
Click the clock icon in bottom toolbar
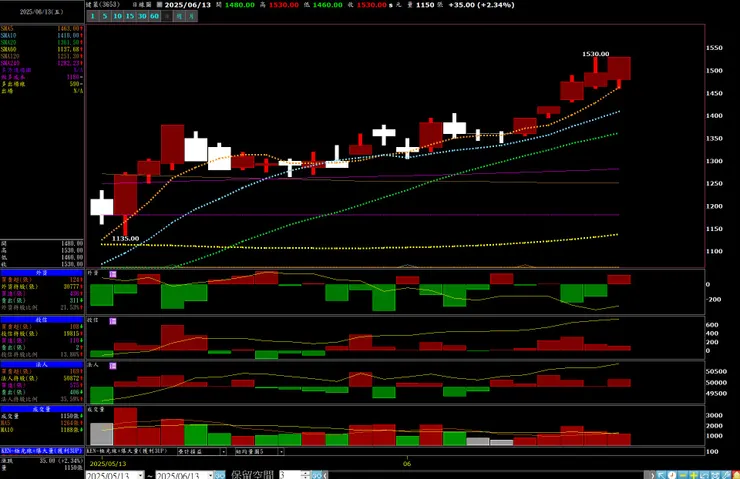(x=672, y=475)
